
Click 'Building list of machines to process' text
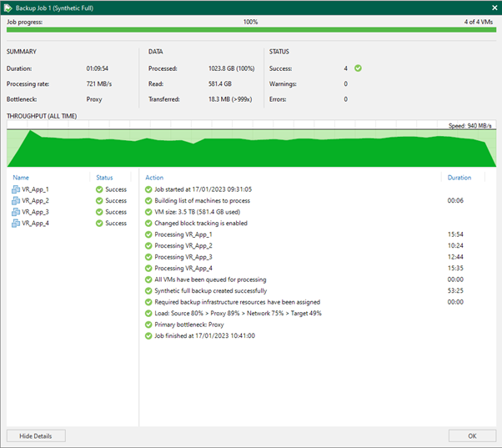pos(202,200)
